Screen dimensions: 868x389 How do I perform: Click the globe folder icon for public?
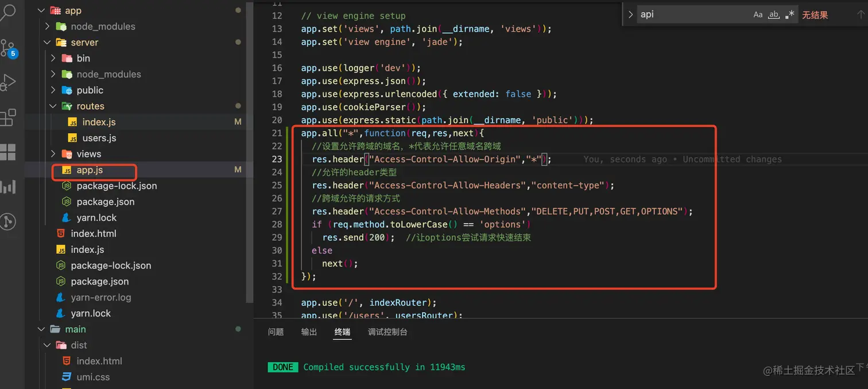coord(66,90)
